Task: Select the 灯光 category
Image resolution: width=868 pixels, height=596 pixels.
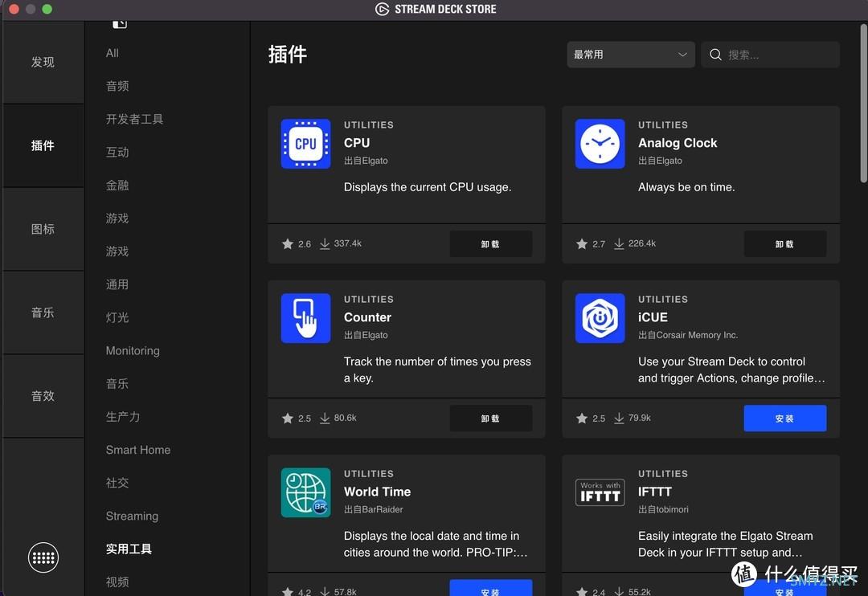Action: point(117,317)
